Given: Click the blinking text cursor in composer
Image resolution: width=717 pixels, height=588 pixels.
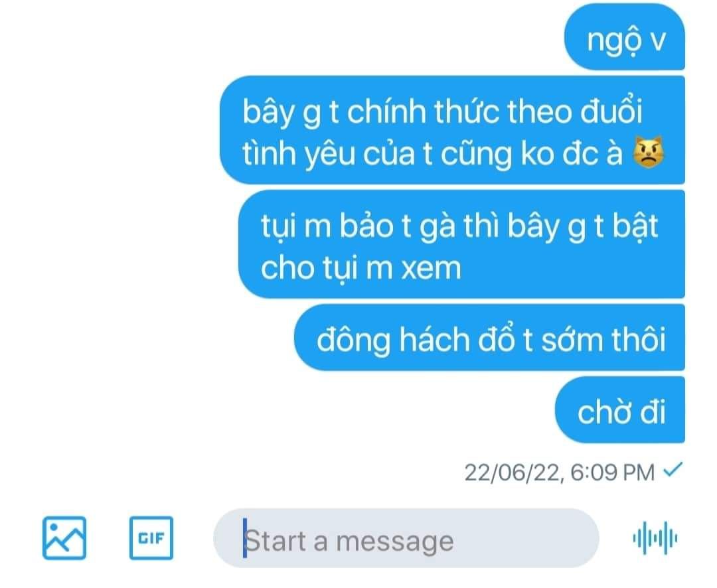Looking at the screenshot, I should click(x=245, y=538).
